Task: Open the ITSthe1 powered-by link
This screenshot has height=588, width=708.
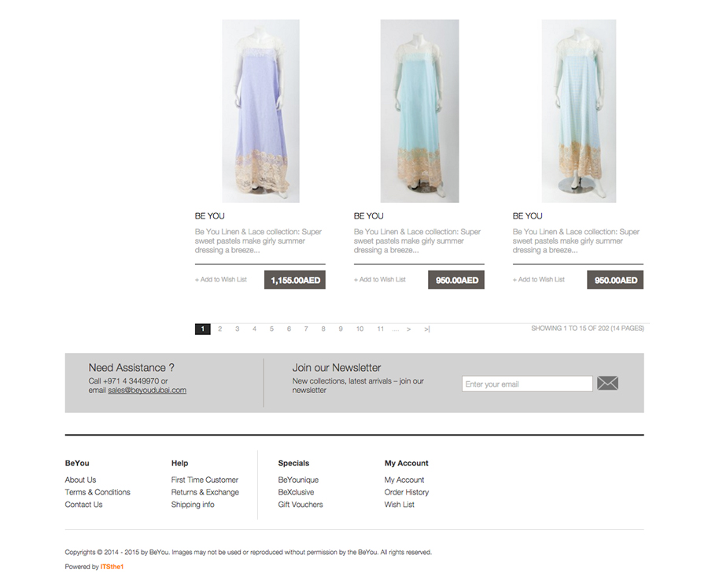Action: 112,566
